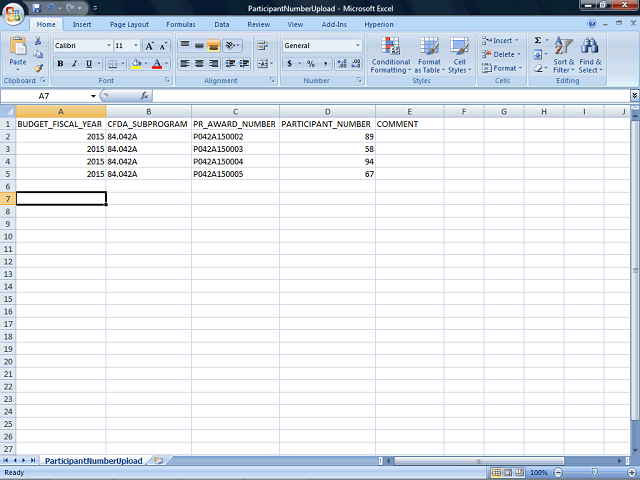
Task: Click the Find & Select icon
Action: 590,54
